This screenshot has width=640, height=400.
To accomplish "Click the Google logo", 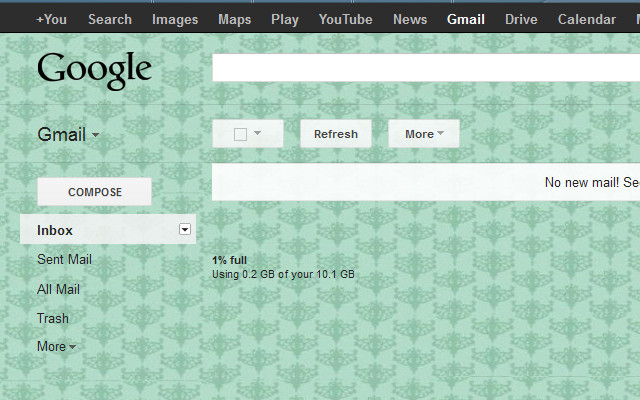I will click(x=94, y=70).
